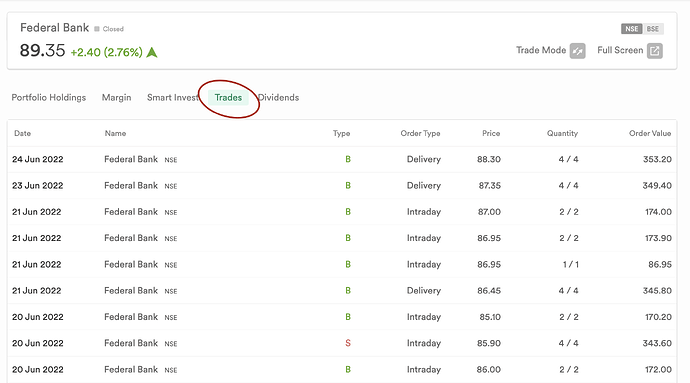Click the 23 Jun 2022 date cell
Image resolution: width=690 pixels, height=383 pixels.
38,186
